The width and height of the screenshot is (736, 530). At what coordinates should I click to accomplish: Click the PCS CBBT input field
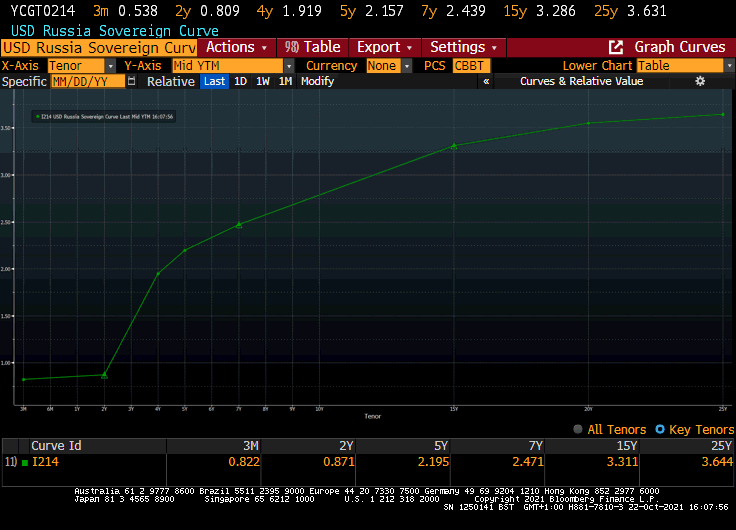[471, 66]
